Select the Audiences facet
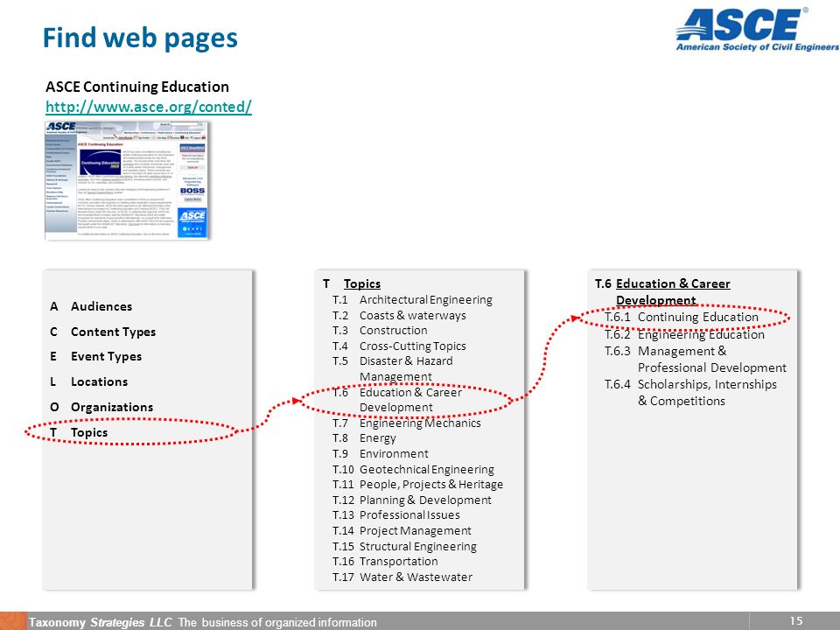 tap(91, 306)
